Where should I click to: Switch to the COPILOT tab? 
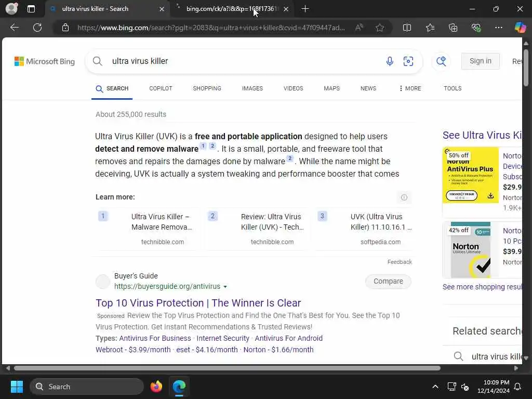(x=161, y=88)
